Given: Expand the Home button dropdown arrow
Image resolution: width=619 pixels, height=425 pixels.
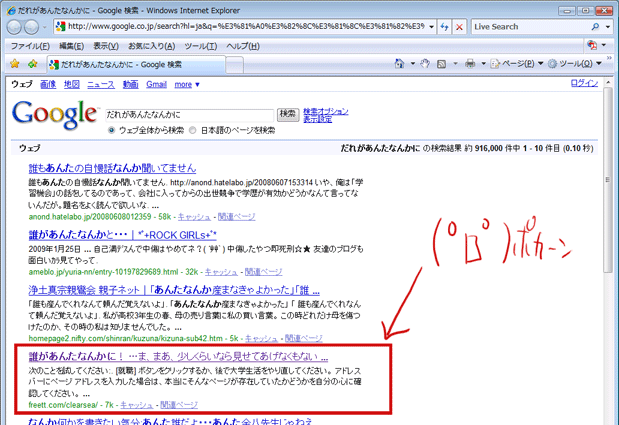Looking at the screenshot, I should pyautogui.click(x=413, y=64).
